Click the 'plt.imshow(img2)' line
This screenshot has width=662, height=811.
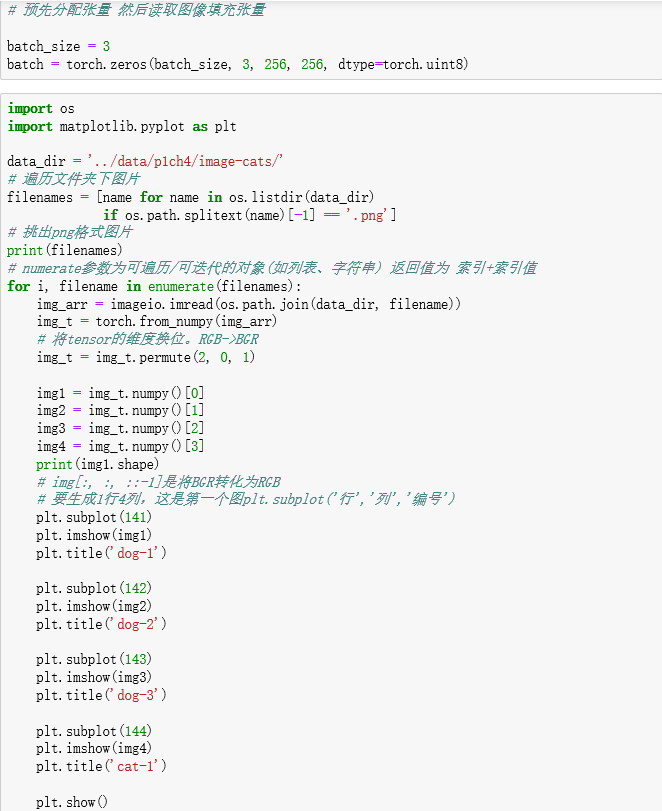coord(94,606)
